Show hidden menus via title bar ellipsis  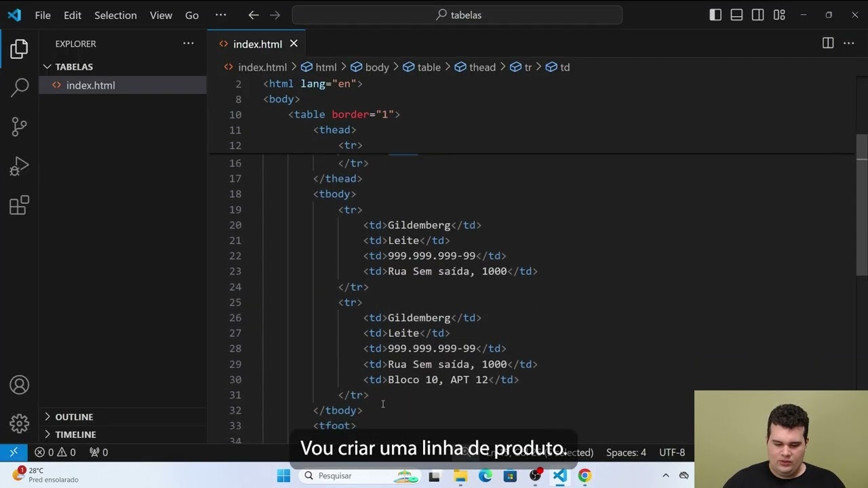click(221, 15)
